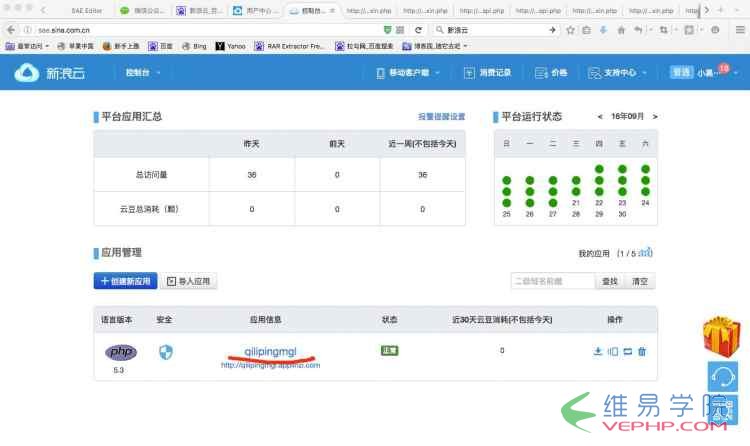Image resolution: width=750 pixels, height=446 pixels.
Task: Click the 二级域名前缀 search input
Action: click(552, 281)
